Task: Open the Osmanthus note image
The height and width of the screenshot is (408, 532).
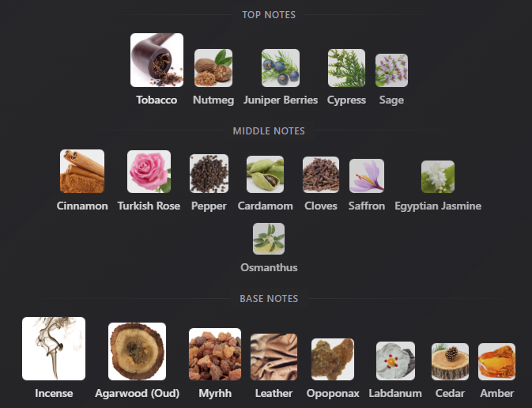Action: [269, 239]
